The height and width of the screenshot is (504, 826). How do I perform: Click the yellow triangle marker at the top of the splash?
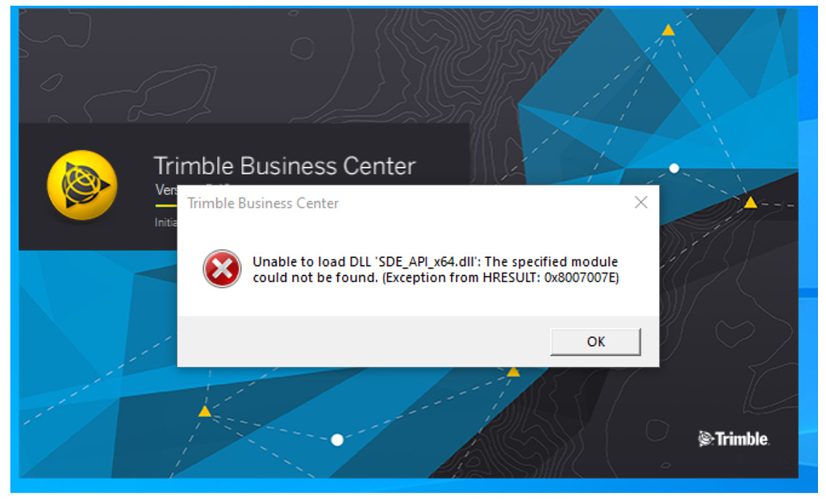(668, 30)
